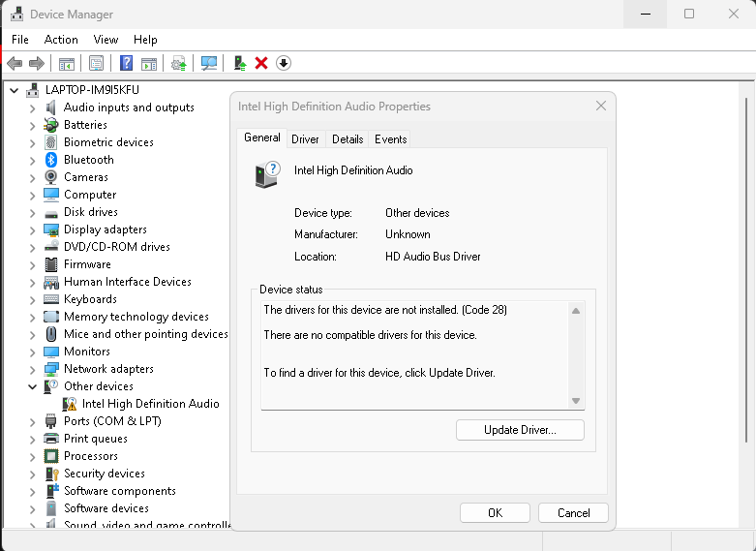Click Show/Hide Action Pane toolbar icon
Screen dimensions: 756x551
[149, 63]
